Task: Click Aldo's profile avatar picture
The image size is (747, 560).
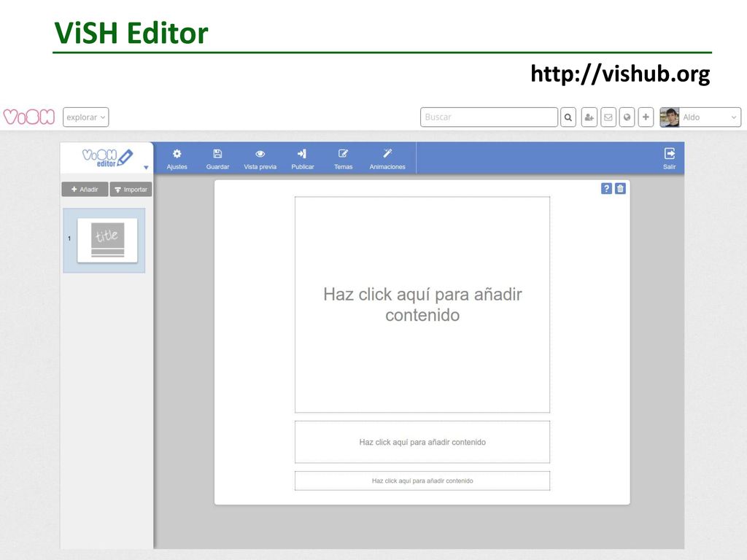Action: 670,117
